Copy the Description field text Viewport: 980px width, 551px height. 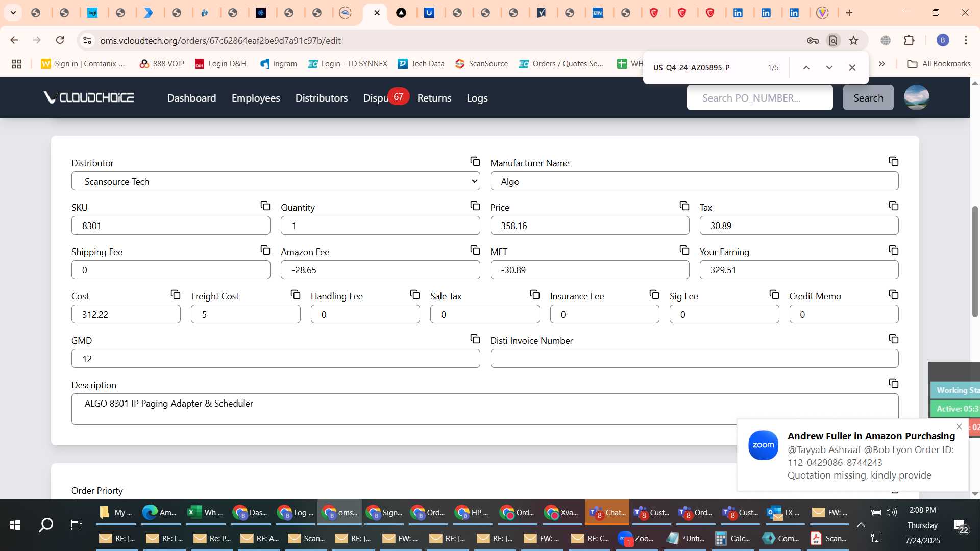pyautogui.click(x=893, y=383)
